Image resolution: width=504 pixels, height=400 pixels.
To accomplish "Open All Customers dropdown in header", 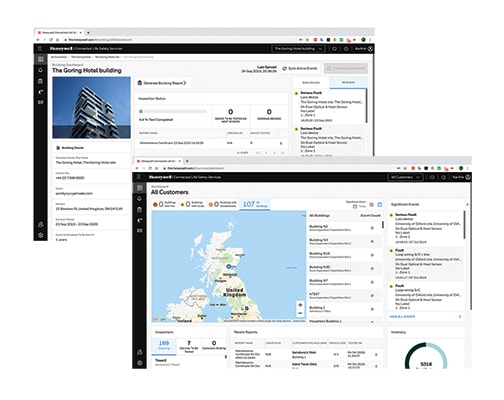I will [x=405, y=177].
